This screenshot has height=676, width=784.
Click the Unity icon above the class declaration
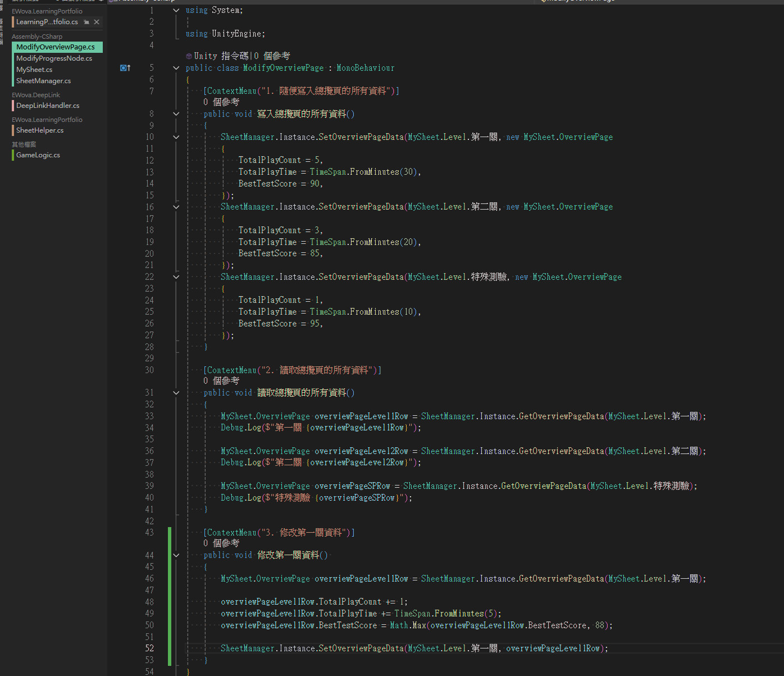(189, 56)
